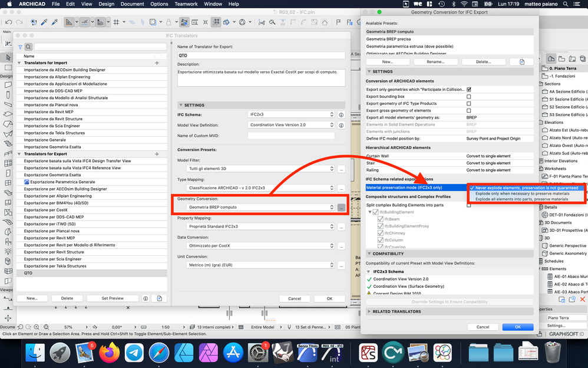Enable Export geometry of IFC Type Products
Screen dimensions: 588x368
pyautogui.click(x=469, y=104)
